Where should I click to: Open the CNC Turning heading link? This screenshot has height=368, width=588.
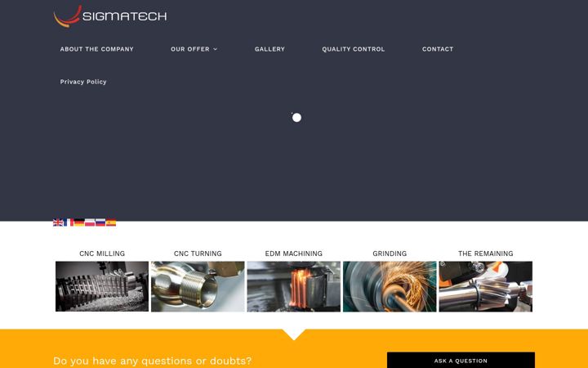click(x=198, y=254)
